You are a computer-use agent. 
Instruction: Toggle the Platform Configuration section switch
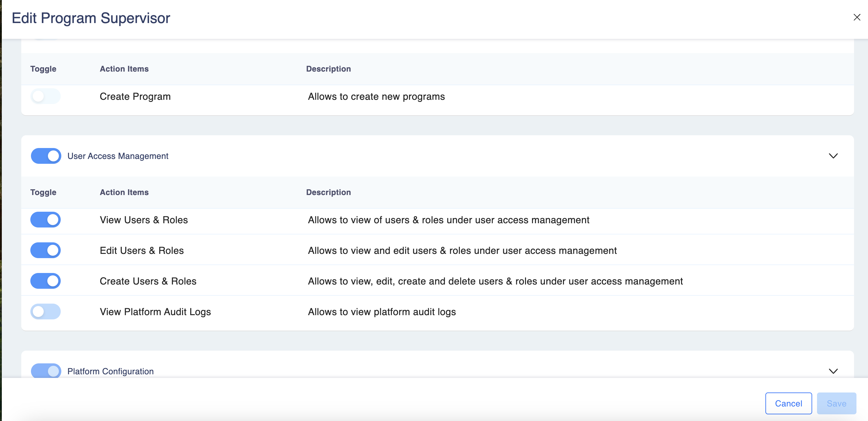[x=46, y=371]
